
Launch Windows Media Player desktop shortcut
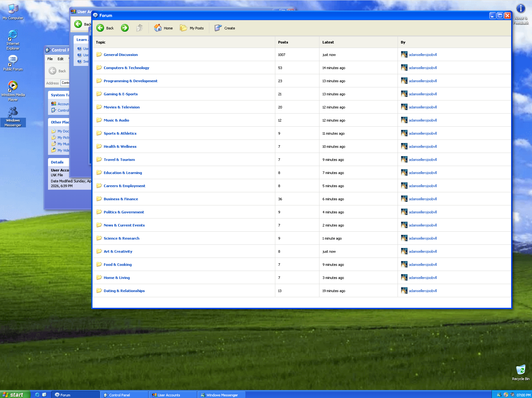click(13, 91)
